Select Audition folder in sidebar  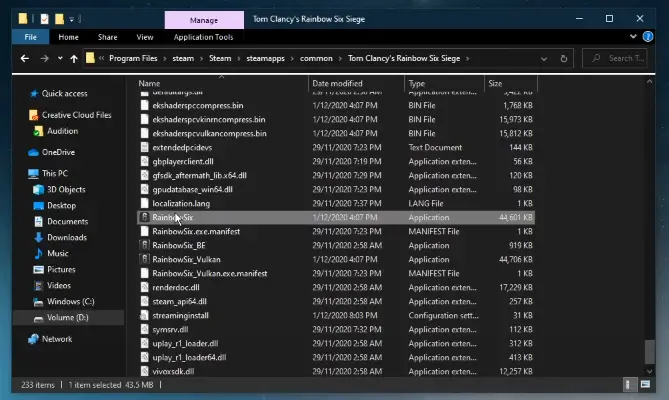[x=62, y=131]
